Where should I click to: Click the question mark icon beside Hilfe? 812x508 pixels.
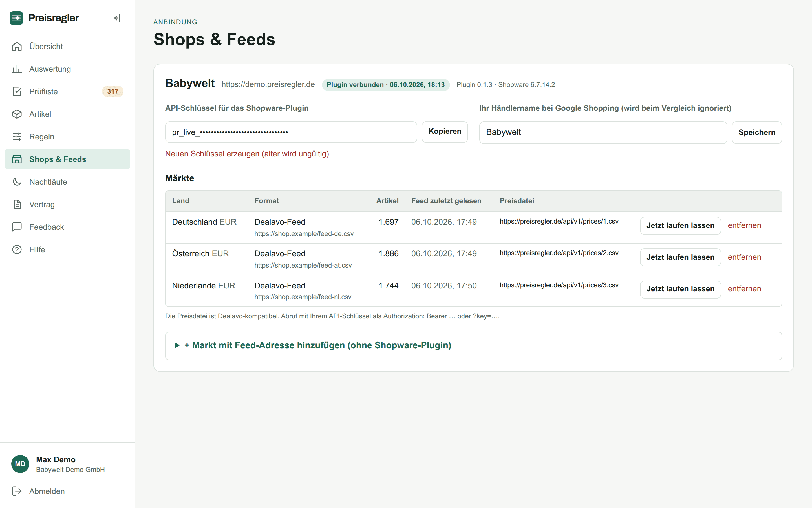pos(17,250)
